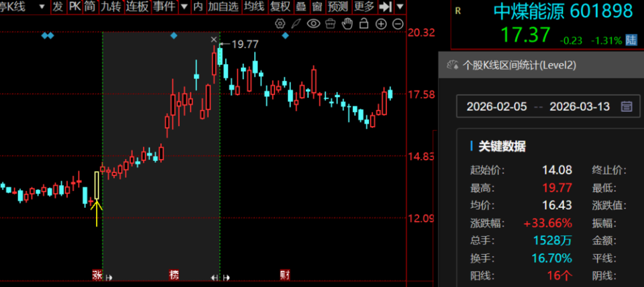Select the feather drawing tool icon

[x=296, y=23]
